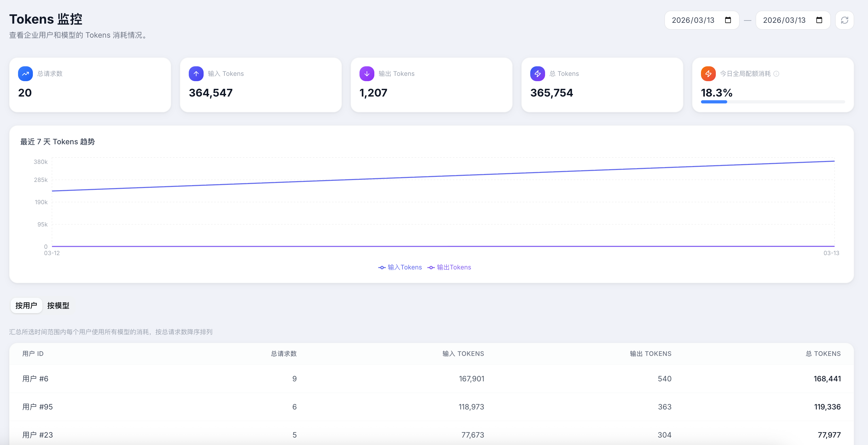This screenshot has width=868, height=445.
Task: Click the info icon beside 今日全局配额消耗
Action: click(x=776, y=74)
